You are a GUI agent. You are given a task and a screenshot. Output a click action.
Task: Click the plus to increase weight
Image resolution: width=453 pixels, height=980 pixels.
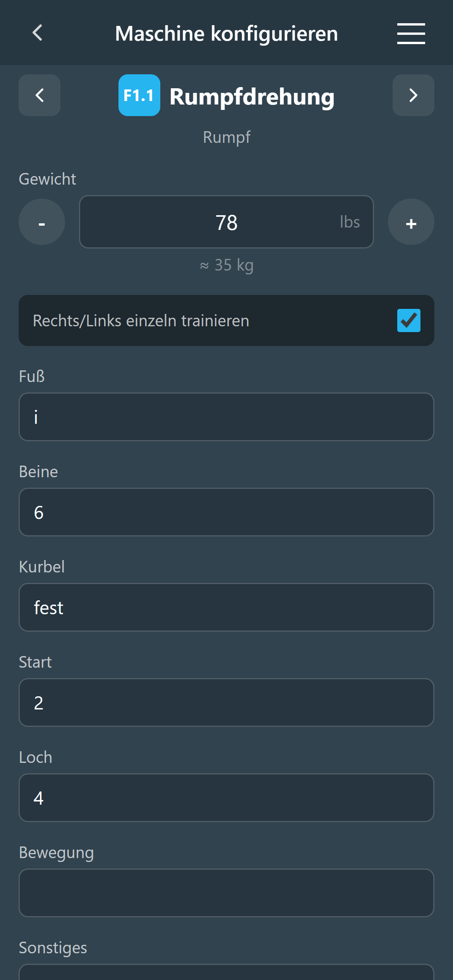pos(411,222)
